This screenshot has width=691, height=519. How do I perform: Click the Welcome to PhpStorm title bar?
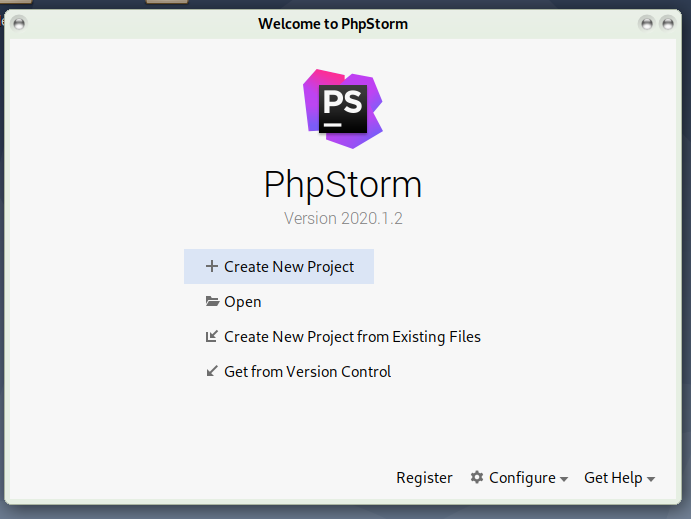click(333, 24)
